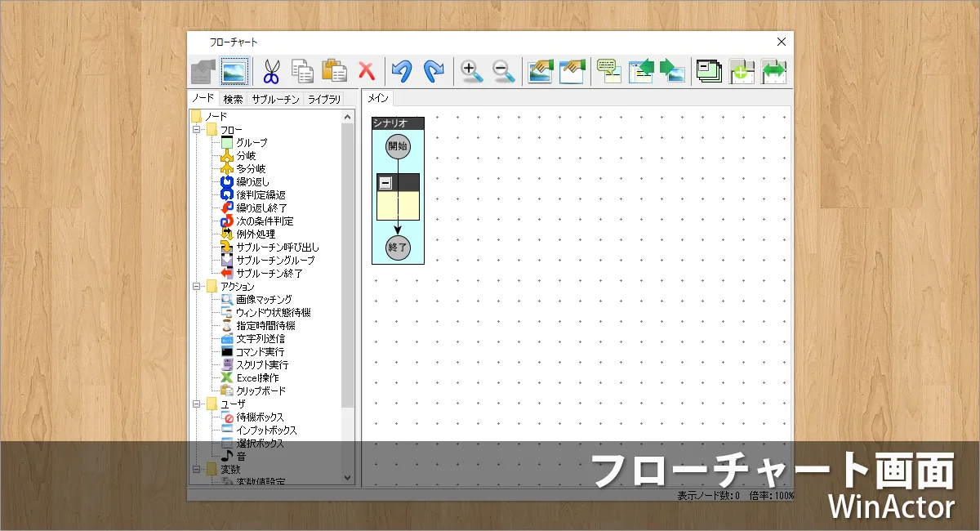Click the node tree vertical scrollbar thumb
Image resolution: width=980 pixels, height=531 pixels.
tap(348, 265)
